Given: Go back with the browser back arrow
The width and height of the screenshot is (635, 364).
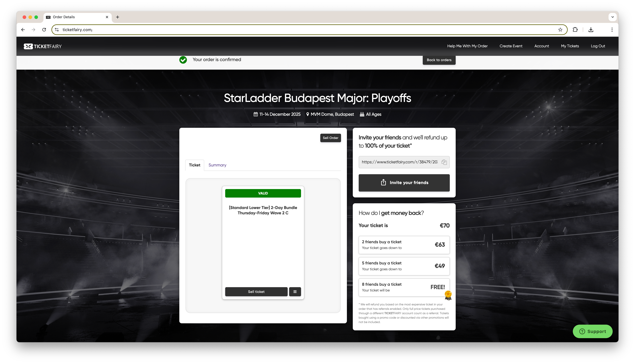Looking at the screenshot, I should [x=23, y=30].
